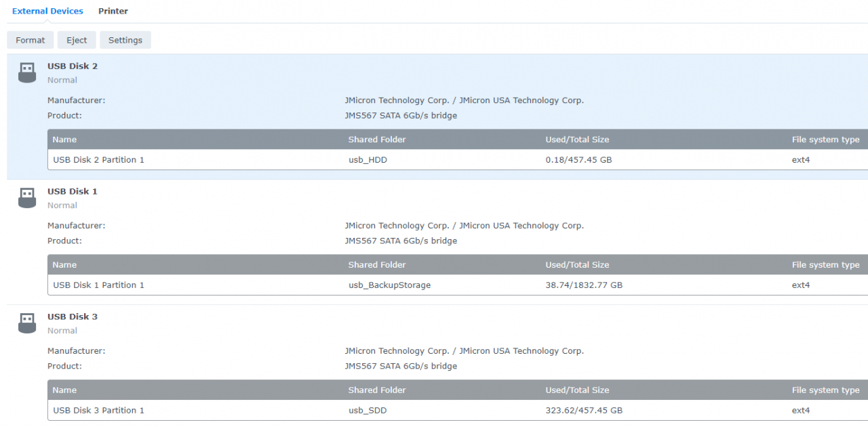Screen dimensions: 868x429
Task: Select the USB Disk 2 entry
Action: coord(72,66)
